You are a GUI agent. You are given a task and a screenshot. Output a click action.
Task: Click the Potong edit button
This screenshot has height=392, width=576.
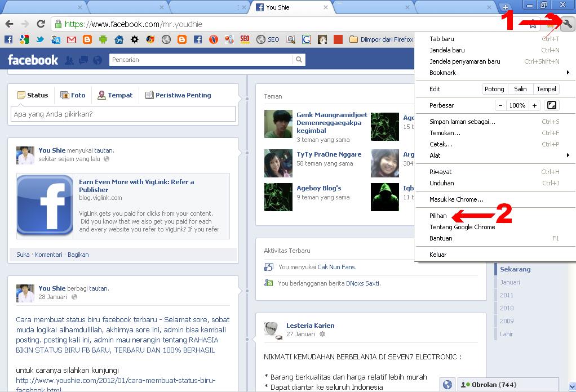point(494,89)
